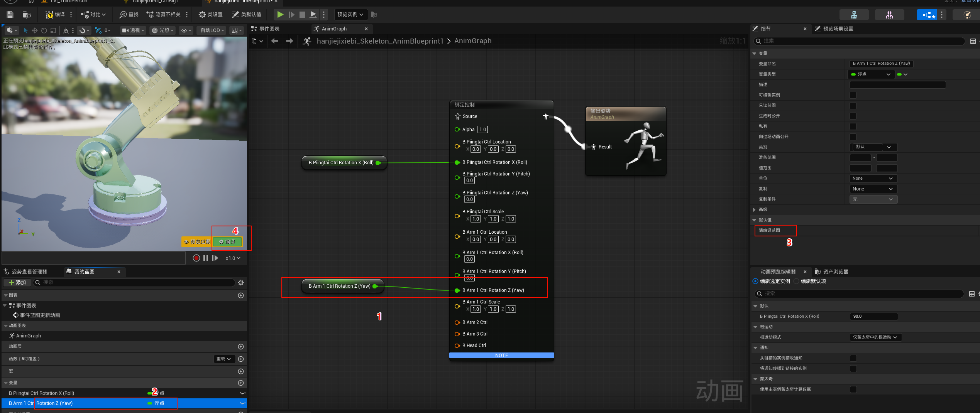The width and height of the screenshot is (980, 413).
Task: Click the 添加 add button in My Blueprint
Action: [x=17, y=283]
